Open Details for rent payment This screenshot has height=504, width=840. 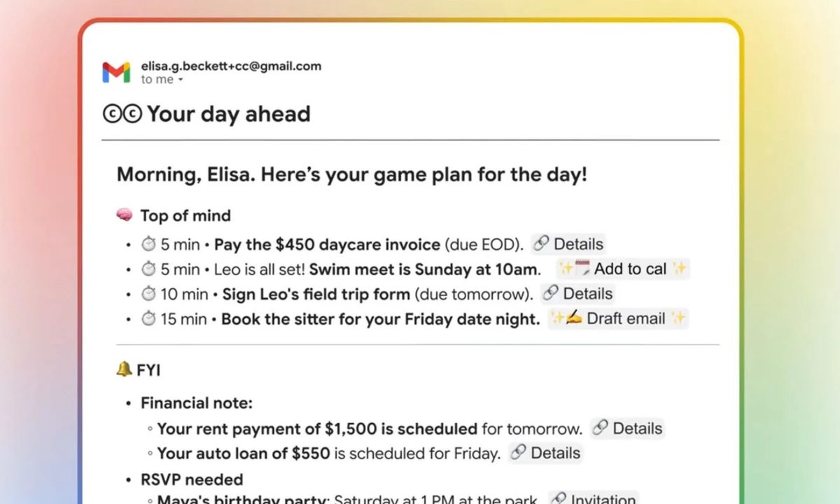pyautogui.click(x=628, y=428)
